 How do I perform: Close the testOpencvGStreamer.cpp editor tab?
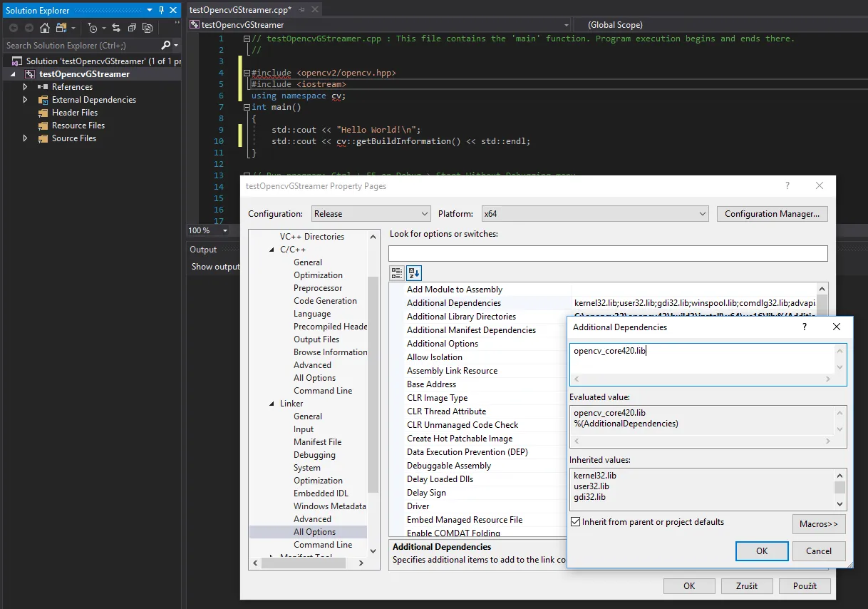314,9
